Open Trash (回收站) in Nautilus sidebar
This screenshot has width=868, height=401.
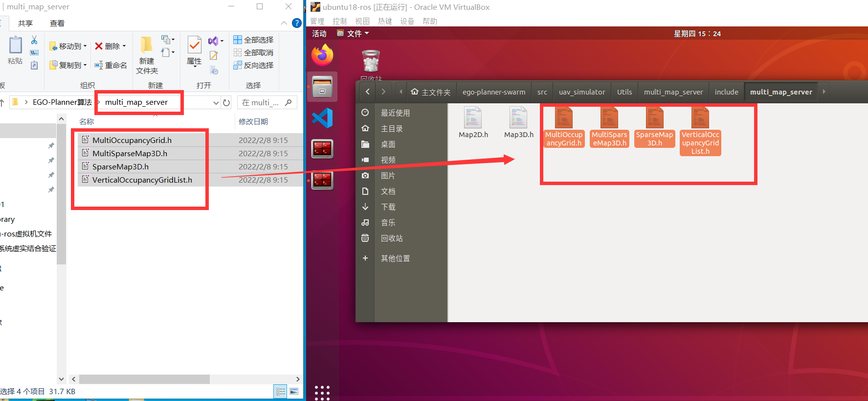tap(392, 238)
